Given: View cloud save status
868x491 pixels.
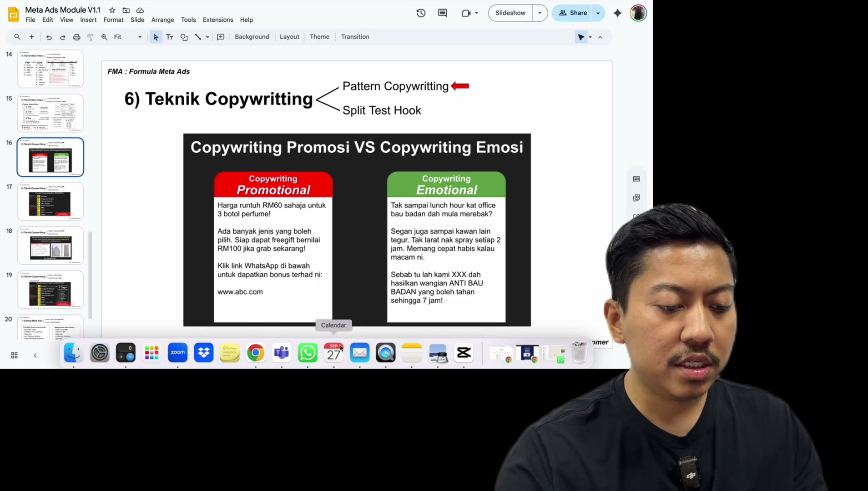Looking at the screenshot, I should click(140, 10).
